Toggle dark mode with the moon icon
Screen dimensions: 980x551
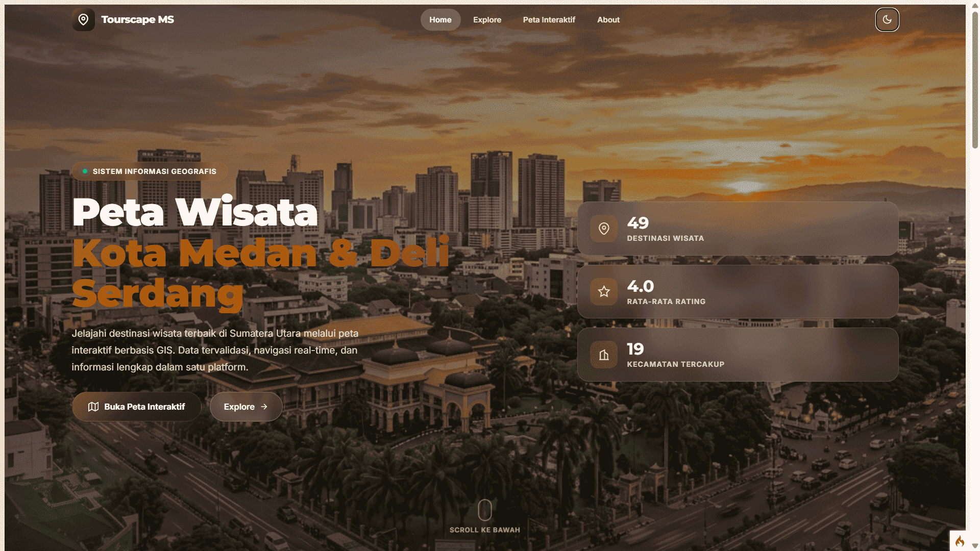coord(887,19)
